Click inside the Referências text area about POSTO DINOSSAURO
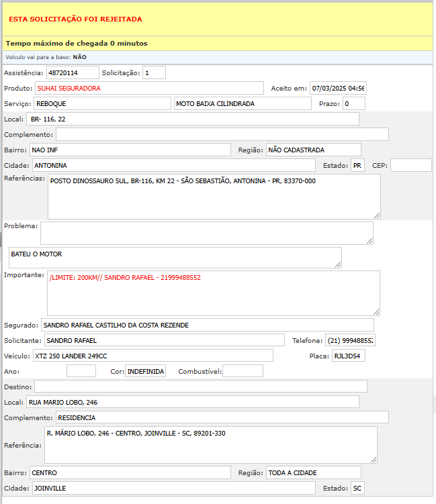 point(214,196)
